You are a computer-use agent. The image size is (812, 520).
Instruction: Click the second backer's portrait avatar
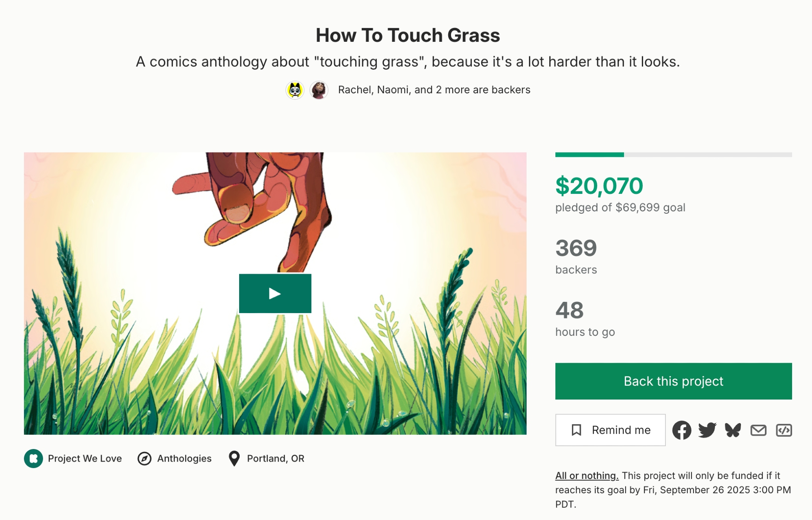coord(319,90)
